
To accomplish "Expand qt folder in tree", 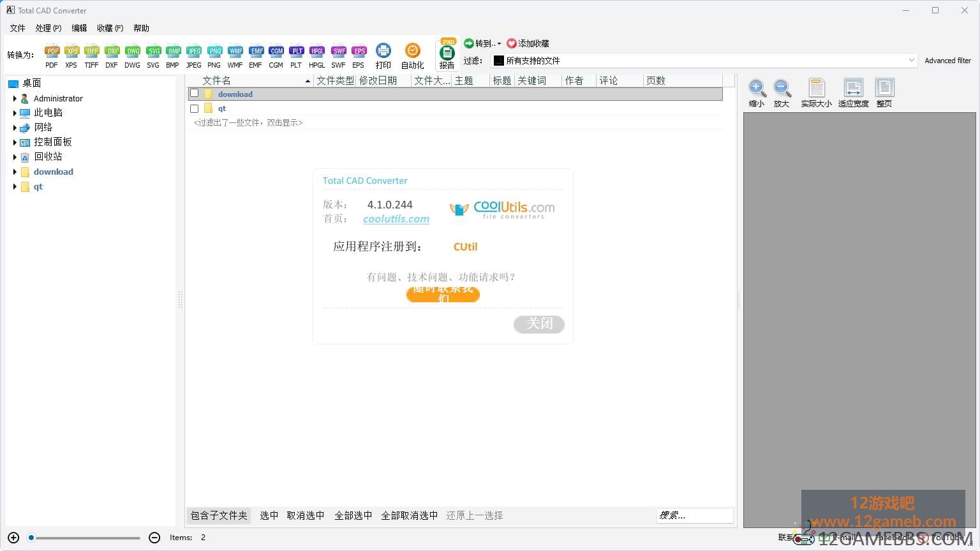I will [15, 187].
